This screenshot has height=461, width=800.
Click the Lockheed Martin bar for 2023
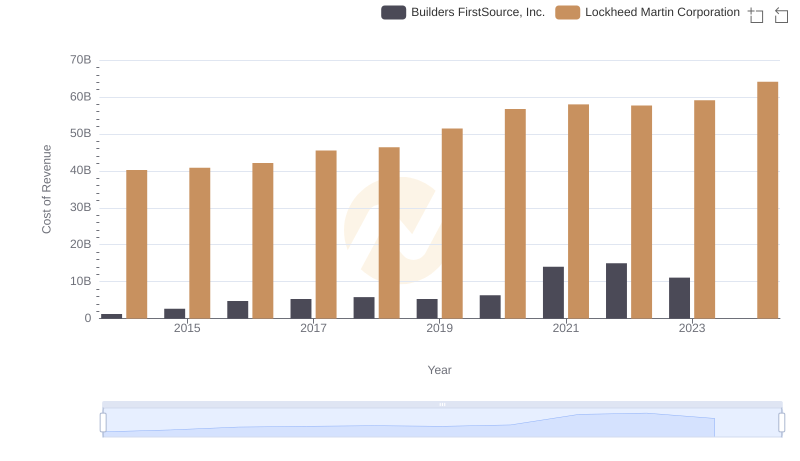[x=705, y=210]
